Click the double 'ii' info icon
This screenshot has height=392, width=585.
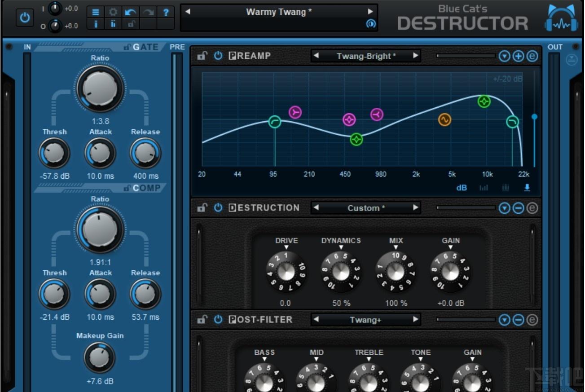(x=113, y=24)
